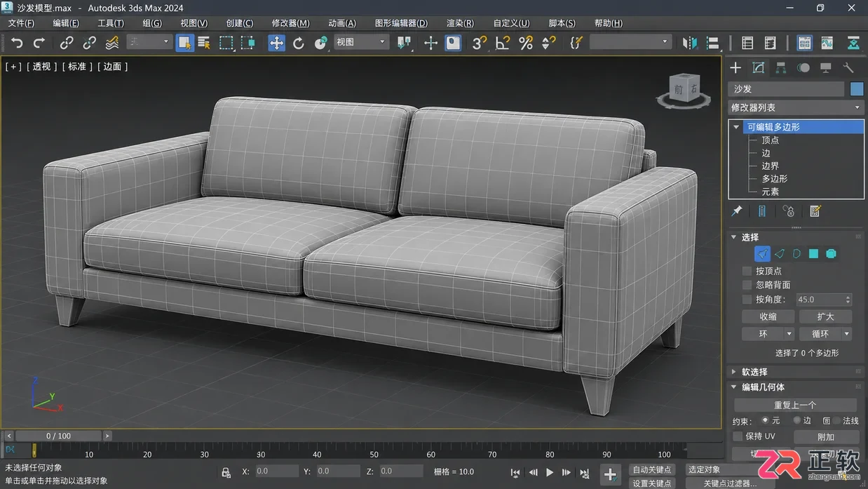868x489 pixels.
Task: Toggle the 自动关键点 auto key button
Action: point(652,469)
